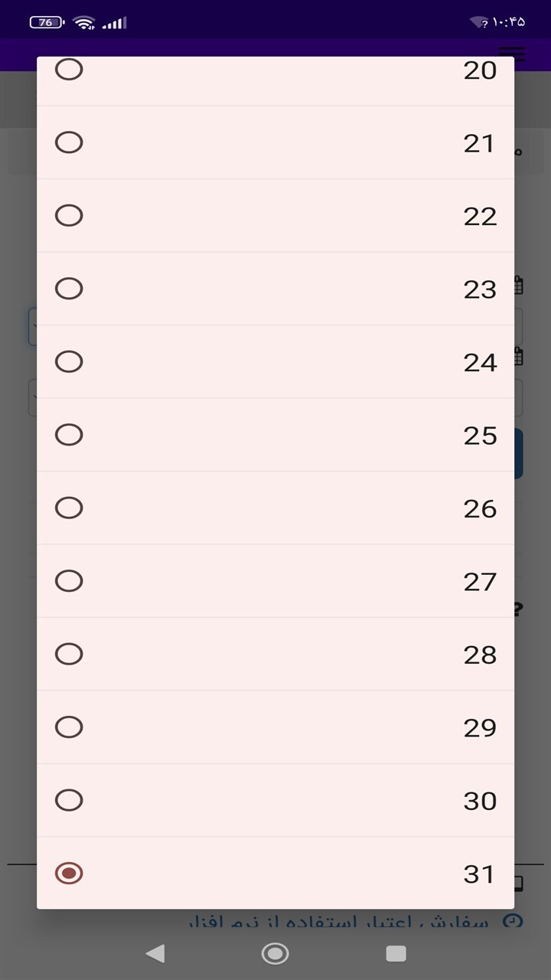The width and height of the screenshot is (551, 980).
Task: Select the radio button for 21
Action: 69,142
